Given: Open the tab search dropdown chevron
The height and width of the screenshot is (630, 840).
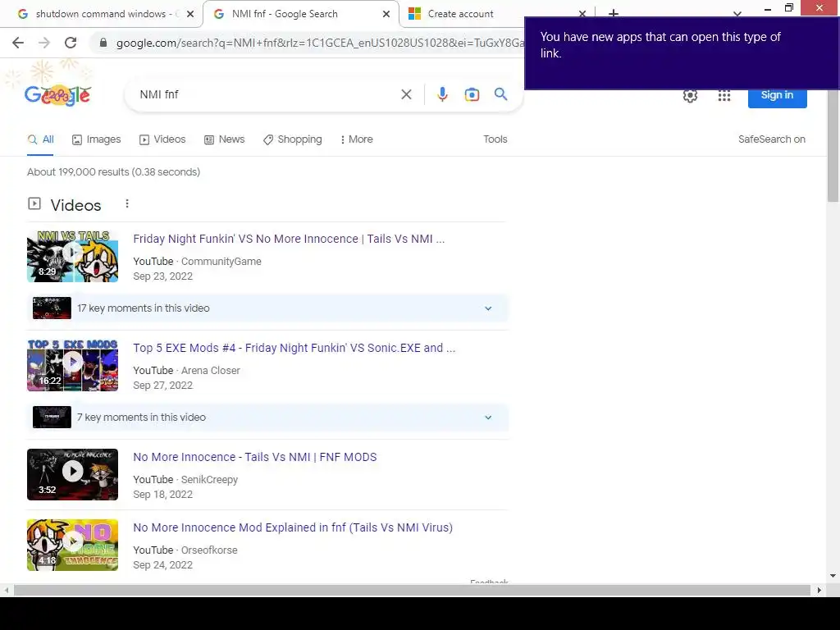Looking at the screenshot, I should 737,14.
